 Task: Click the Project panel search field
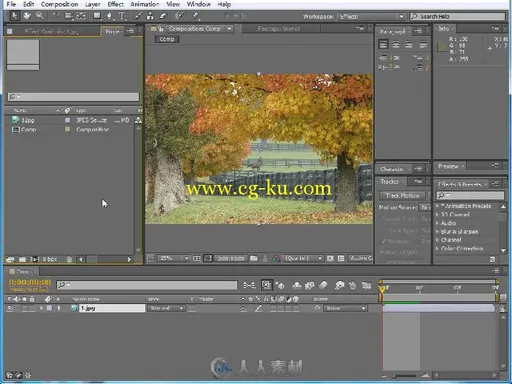[x=73, y=97]
